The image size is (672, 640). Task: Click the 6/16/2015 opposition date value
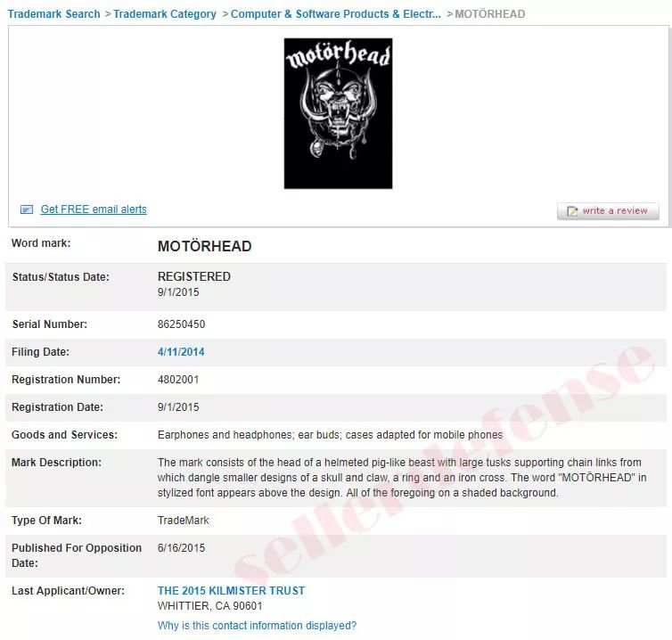(181, 548)
